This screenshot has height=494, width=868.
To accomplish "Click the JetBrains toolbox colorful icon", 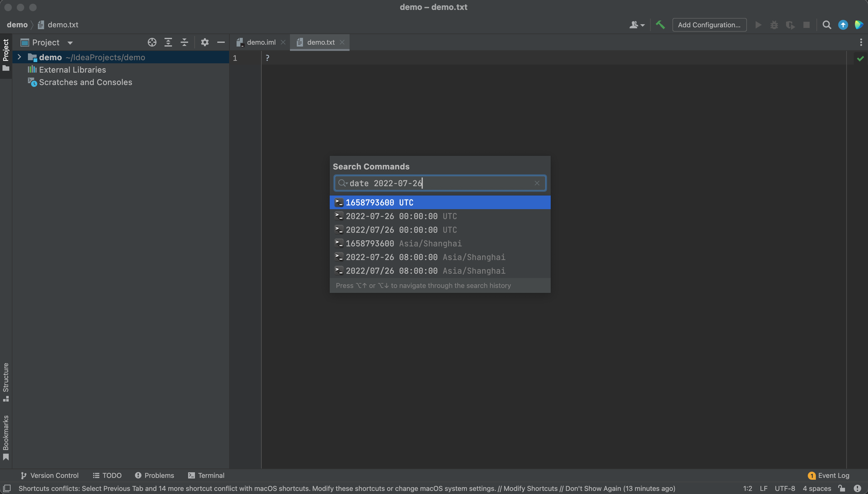I will click(859, 25).
